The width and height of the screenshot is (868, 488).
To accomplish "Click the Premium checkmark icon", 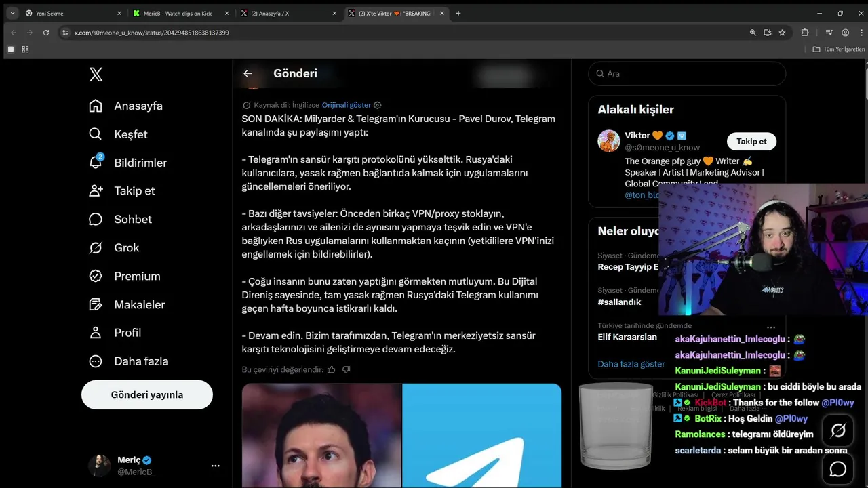I will pyautogui.click(x=96, y=276).
